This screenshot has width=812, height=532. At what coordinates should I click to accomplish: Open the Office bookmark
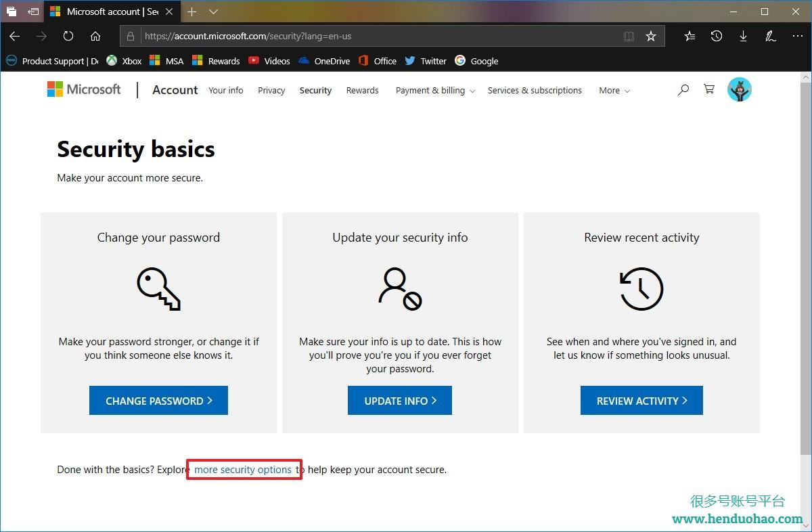pos(377,61)
